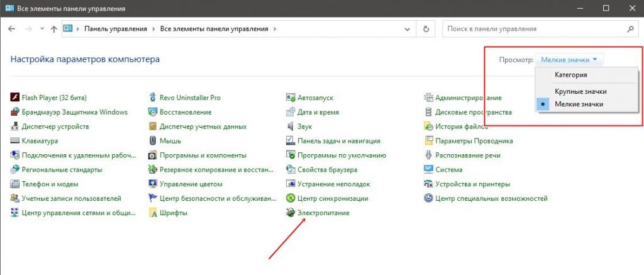Open the Шрифты fonts icon
The width and height of the screenshot is (644, 275).
click(x=153, y=213)
